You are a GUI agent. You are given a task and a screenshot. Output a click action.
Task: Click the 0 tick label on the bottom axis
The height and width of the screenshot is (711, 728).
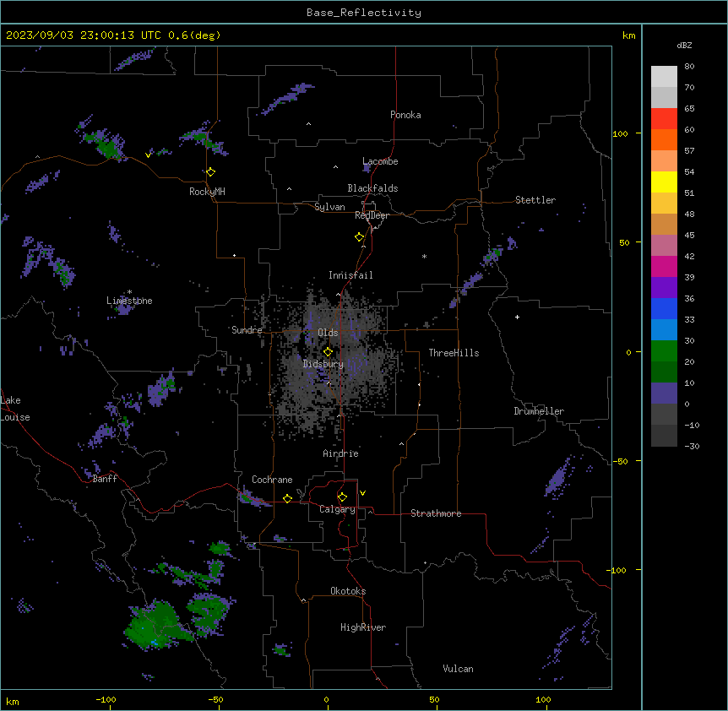(326, 699)
